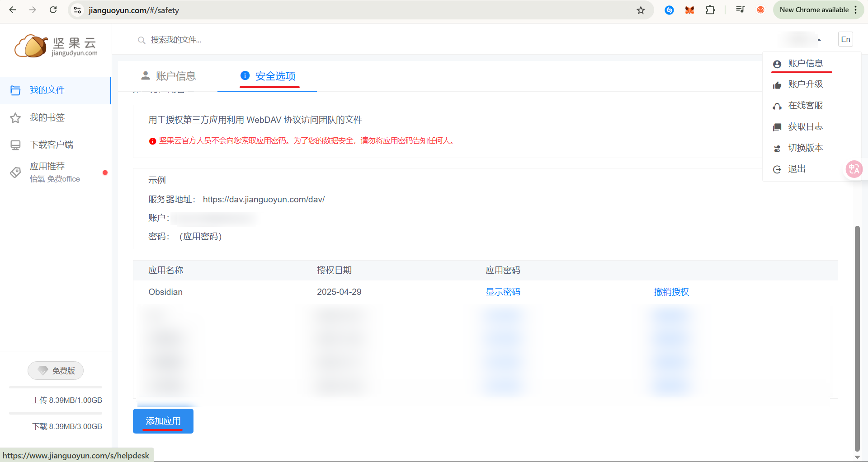Revoke authorization for Obsidian
The image size is (868, 462).
[671, 292]
